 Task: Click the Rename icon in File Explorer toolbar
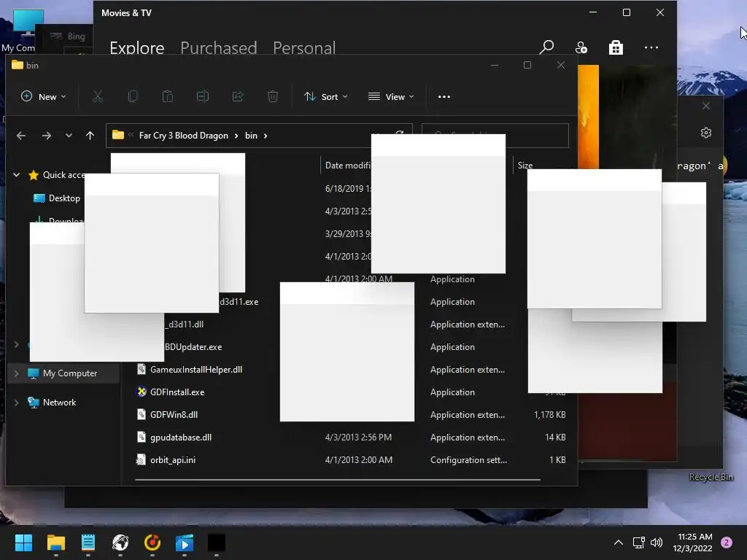[x=203, y=97]
